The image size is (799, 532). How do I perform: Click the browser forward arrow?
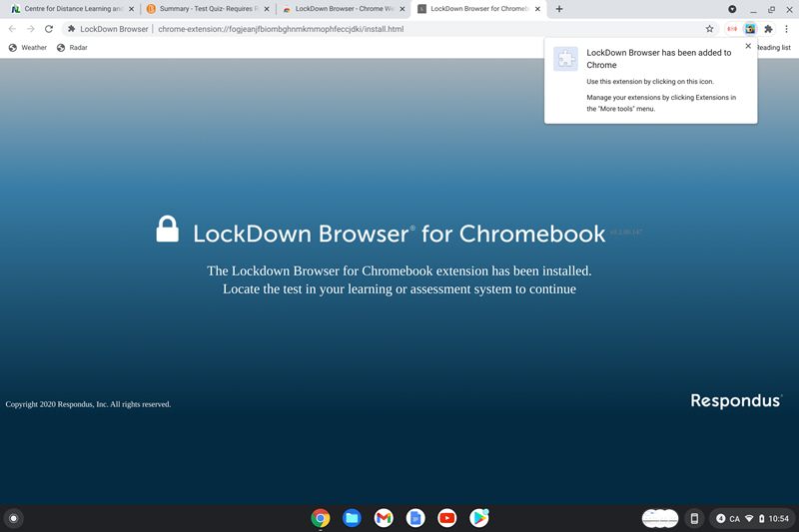(31, 29)
